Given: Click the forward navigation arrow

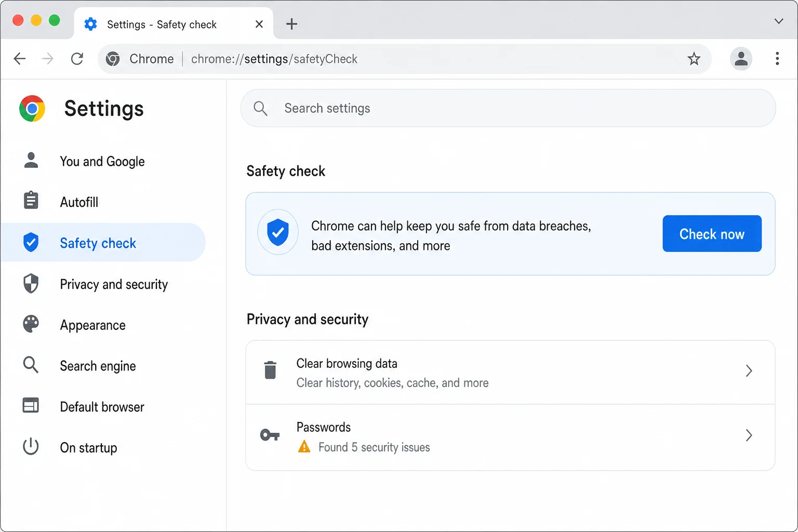Looking at the screenshot, I should tap(47, 59).
